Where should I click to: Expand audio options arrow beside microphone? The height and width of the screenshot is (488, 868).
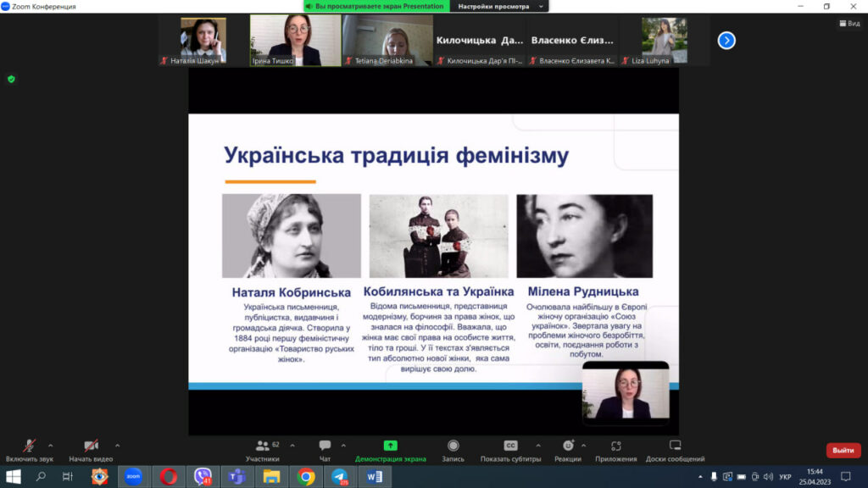50,445
